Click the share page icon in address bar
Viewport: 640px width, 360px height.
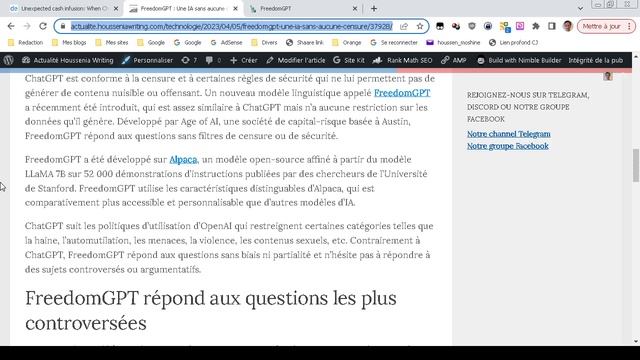[404, 26]
